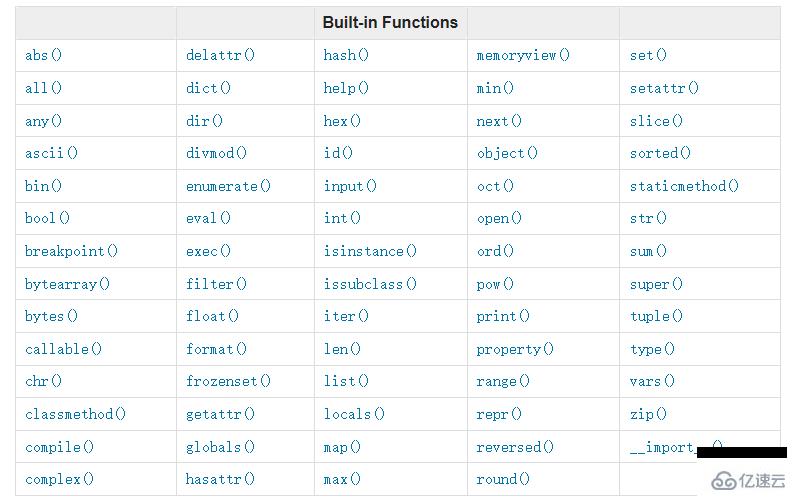Open the round() function link
Image resolution: width=797 pixels, height=502 pixels.
coord(503,479)
